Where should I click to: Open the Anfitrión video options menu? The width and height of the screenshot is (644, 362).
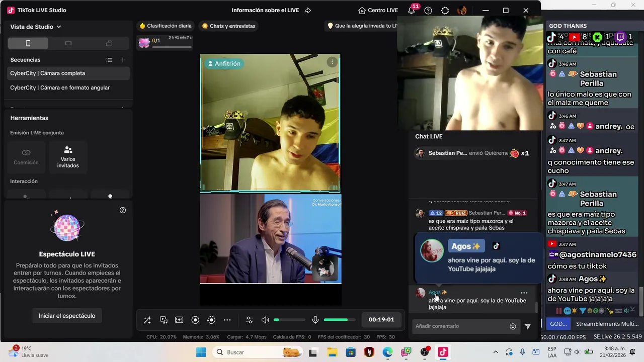click(x=332, y=62)
